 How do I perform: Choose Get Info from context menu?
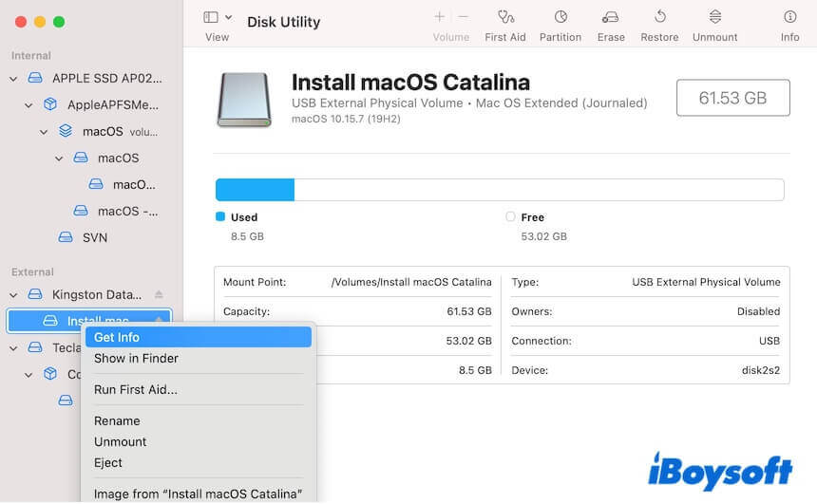click(117, 337)
